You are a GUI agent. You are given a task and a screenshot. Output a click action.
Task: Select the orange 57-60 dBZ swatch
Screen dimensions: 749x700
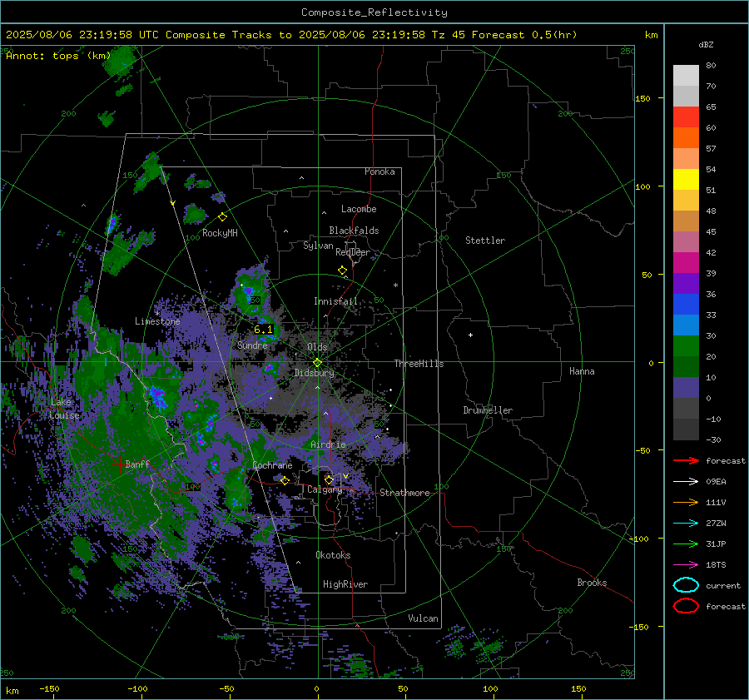pos(686,137)
